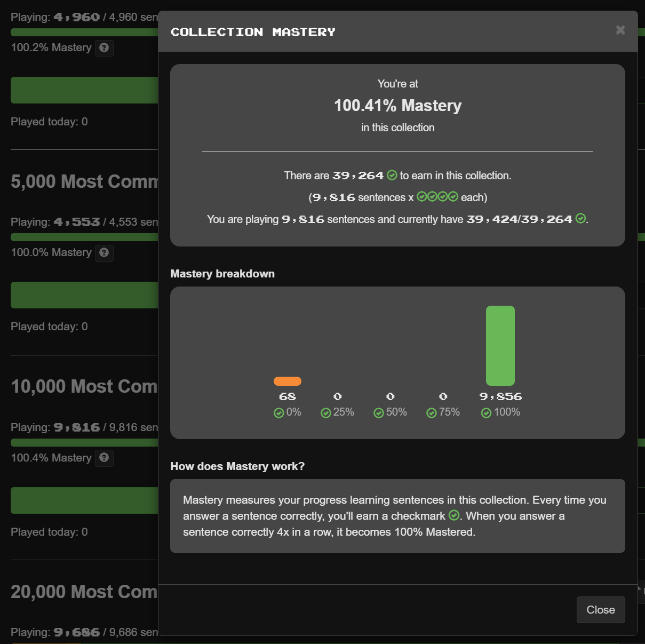
Task: Click checkmark icon after 39,264 to earn
Action: (x=392, y=176)
